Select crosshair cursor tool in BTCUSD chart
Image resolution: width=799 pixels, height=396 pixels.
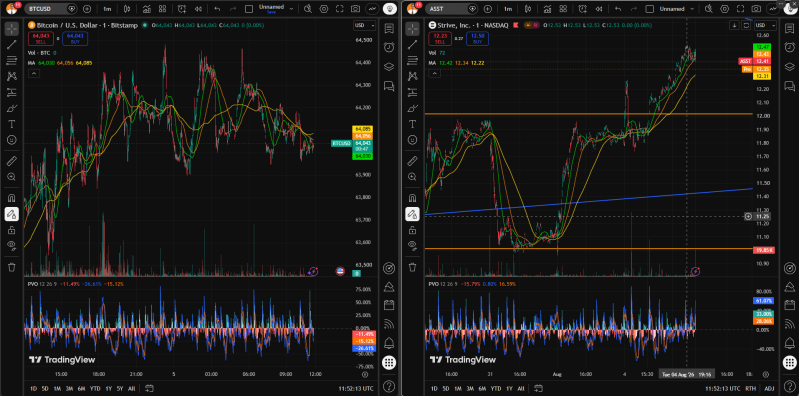[x=12, y=29]
